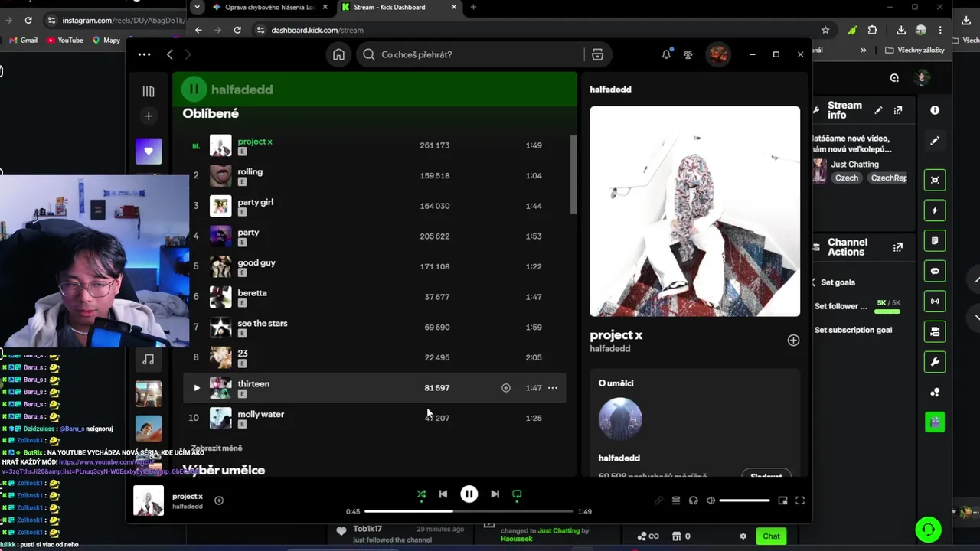
Task: Play the track thirteen
Action: [196, 388]
